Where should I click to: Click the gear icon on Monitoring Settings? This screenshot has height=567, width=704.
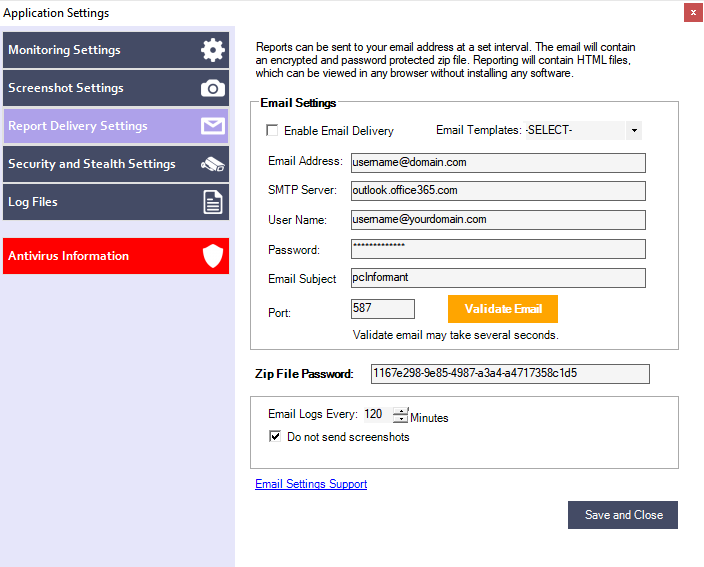(212, 50)
